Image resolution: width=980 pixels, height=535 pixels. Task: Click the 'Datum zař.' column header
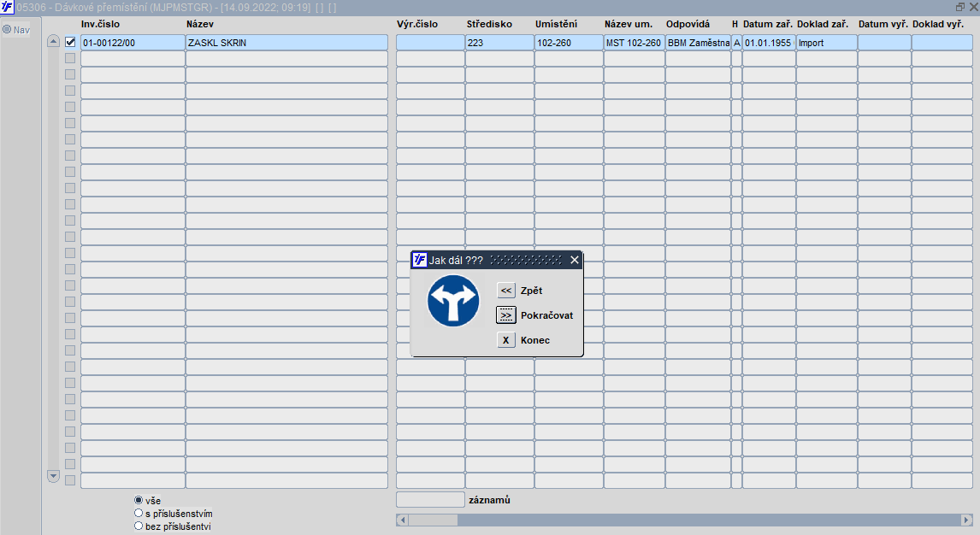(768, 24)
